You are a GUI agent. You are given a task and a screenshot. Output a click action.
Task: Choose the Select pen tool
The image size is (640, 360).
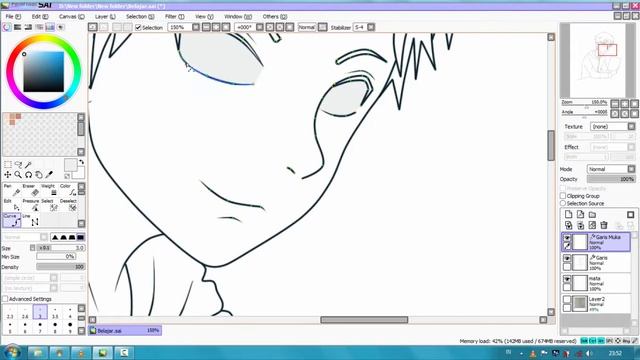[49, 205]
